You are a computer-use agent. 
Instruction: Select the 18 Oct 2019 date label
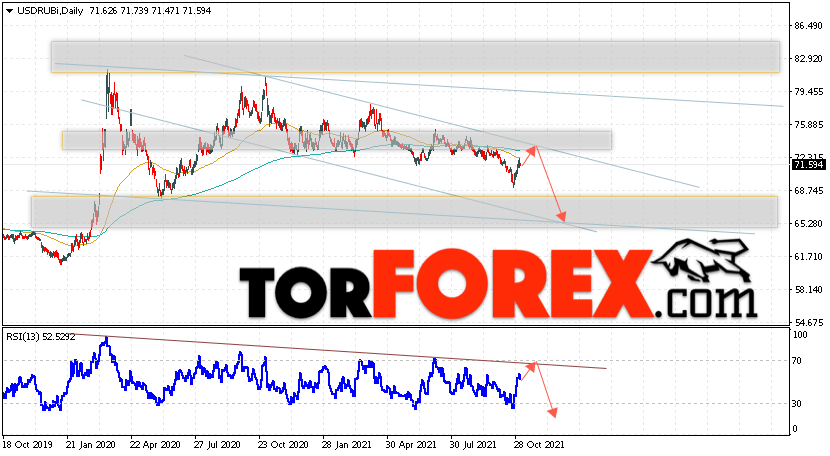click(x=28, y=444)
